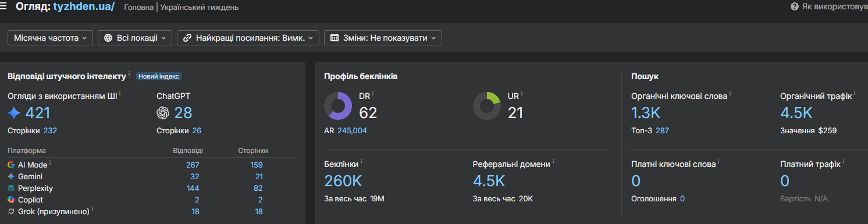Expand Зміни: Не показувати dropdown
Viewport: 868px width, 224px height.
[x=383, y=38]
